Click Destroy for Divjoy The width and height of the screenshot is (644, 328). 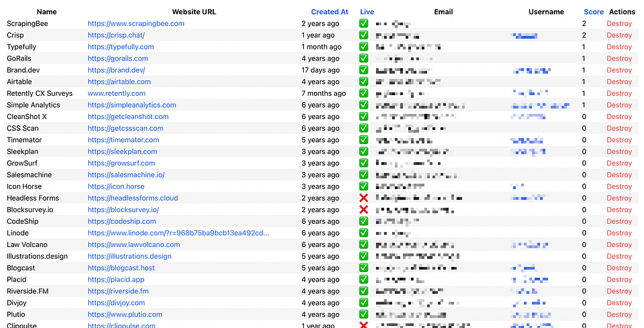pos(619,303)
